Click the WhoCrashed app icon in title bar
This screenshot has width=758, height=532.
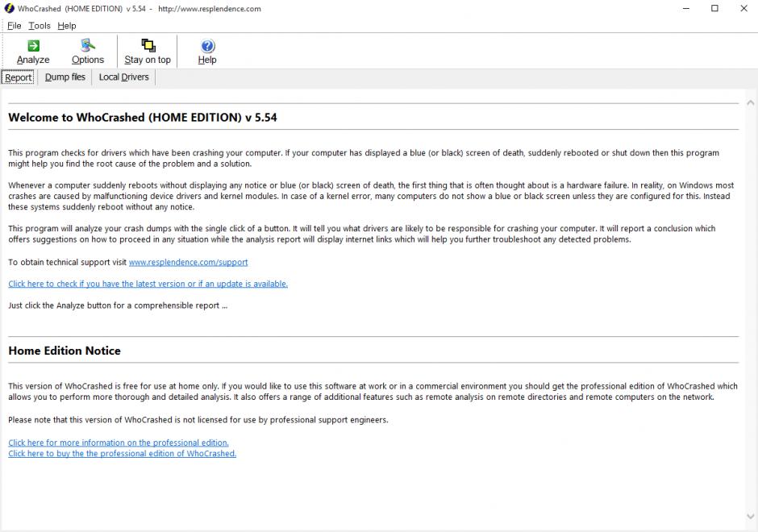tap(9, 8)
